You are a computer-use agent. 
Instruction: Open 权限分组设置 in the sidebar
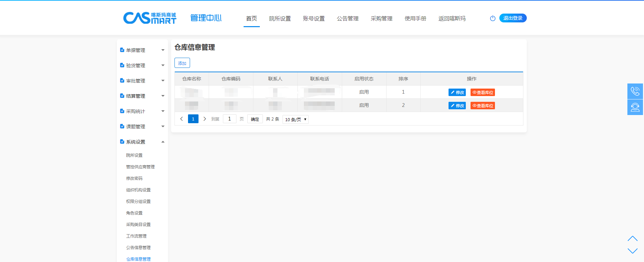[138, 202]
